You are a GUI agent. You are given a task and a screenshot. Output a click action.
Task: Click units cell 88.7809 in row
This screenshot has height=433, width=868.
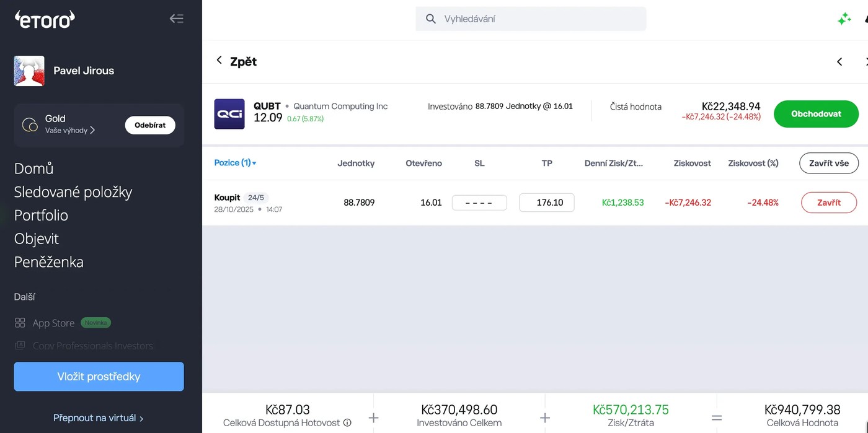click(x=359, y=203)
